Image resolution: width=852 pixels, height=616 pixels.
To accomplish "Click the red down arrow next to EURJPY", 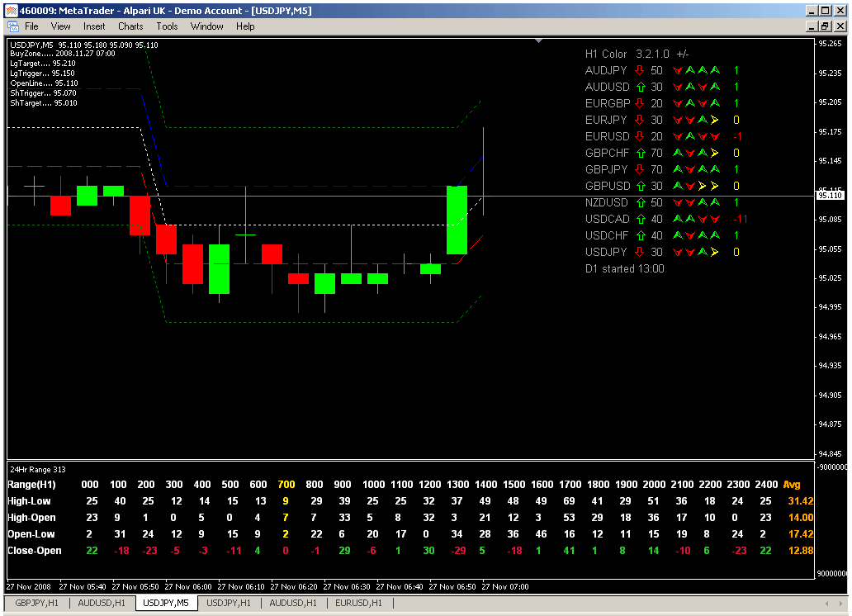I will tap(640, 120).
